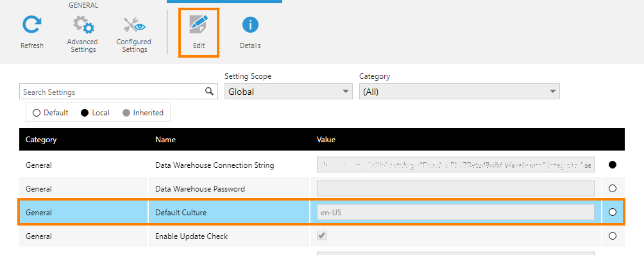Open Configured Settings wrench-eye icon

pos(134,25)
